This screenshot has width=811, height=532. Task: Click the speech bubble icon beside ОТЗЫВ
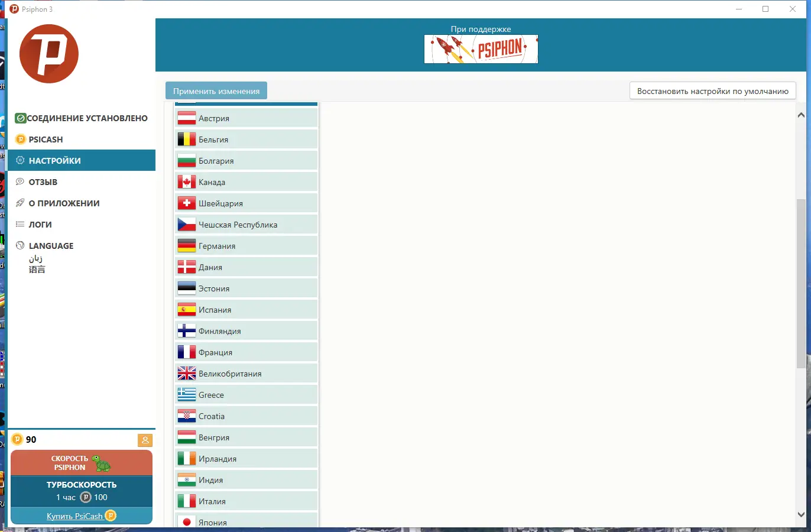(x=20, y=181)
